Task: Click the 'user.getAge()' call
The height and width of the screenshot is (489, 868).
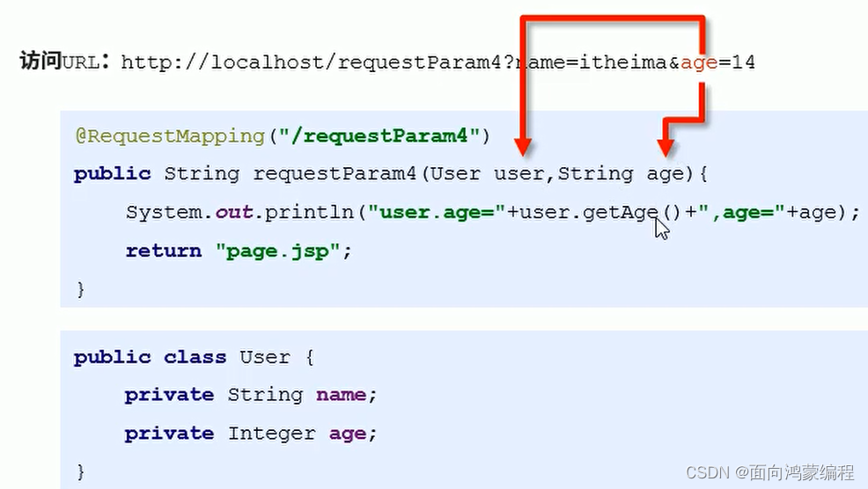Action: point(600,213)
